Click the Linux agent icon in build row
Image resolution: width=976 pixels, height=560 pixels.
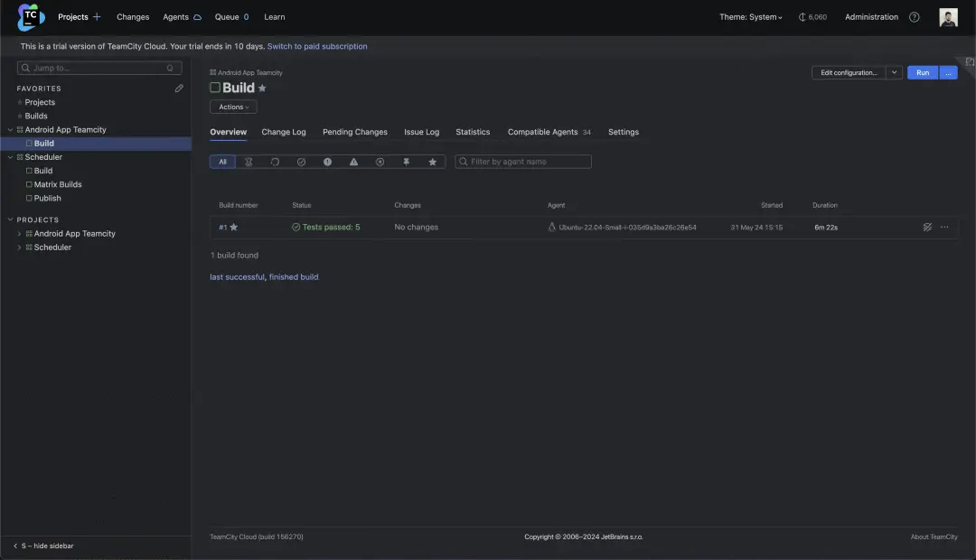pyautogui.click(x=551, y=227)
